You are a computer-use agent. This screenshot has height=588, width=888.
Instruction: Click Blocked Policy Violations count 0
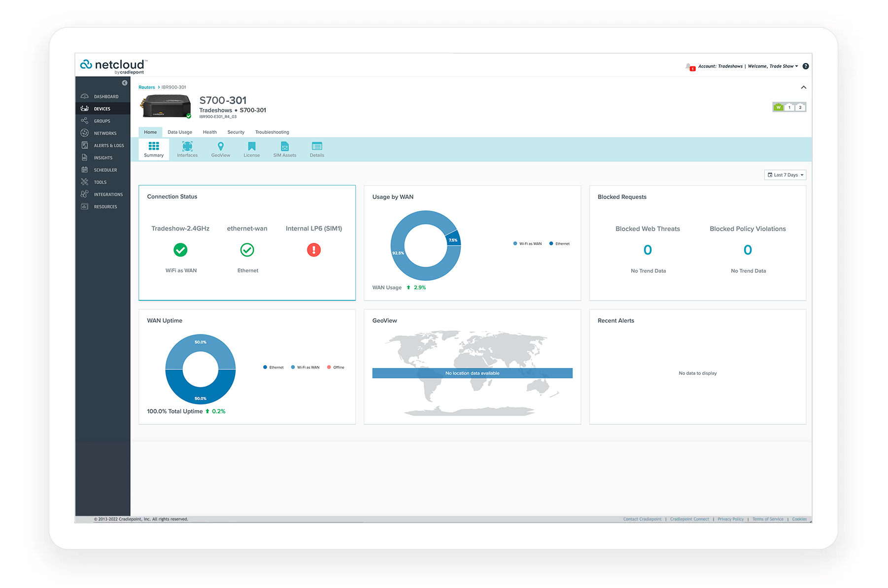tap(748, 250)
